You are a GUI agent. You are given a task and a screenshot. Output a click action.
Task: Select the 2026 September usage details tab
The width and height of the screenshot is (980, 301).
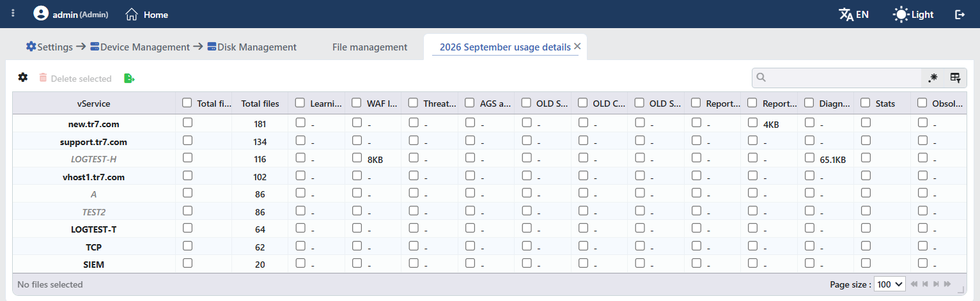[505, 47]
